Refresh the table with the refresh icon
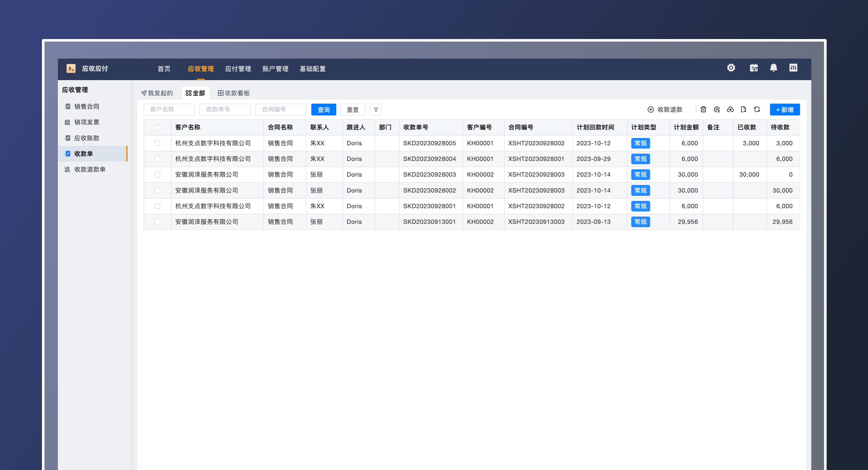This screenshot has width=868, height=470. (757, 109)
